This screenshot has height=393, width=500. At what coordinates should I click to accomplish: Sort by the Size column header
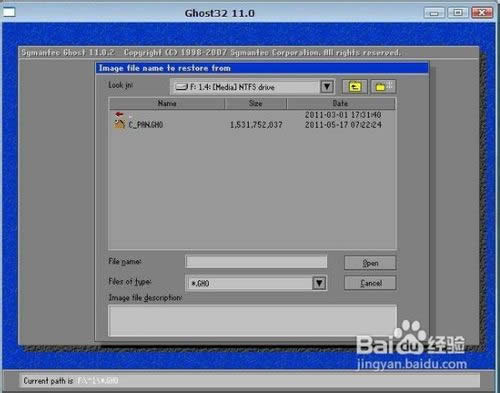click(256, 103)
